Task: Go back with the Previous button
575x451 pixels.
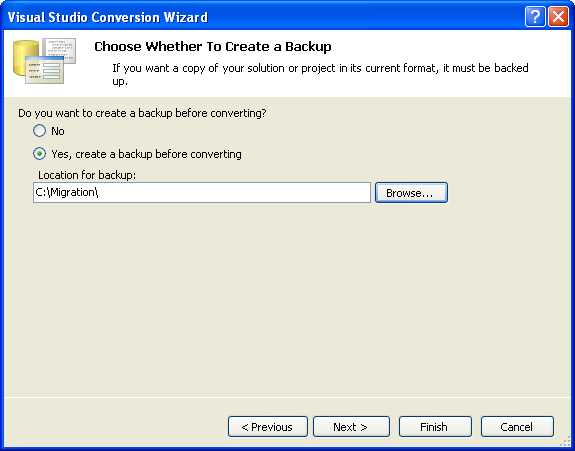Action: click(x=268, y=426)
